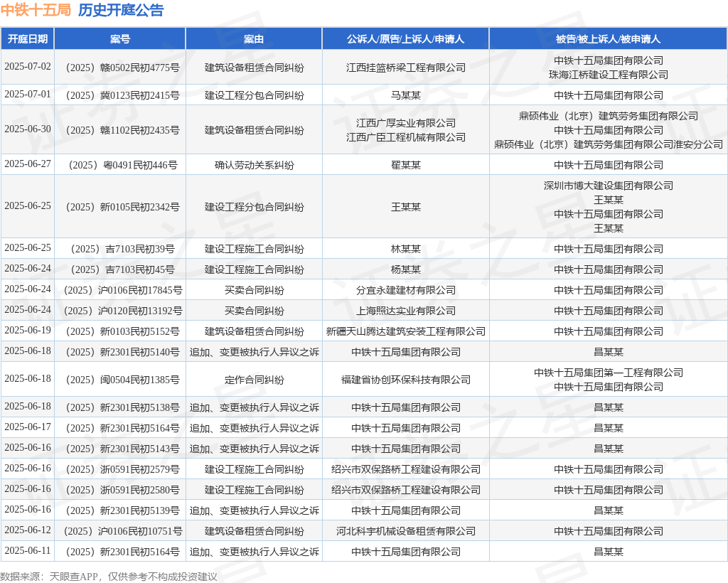The height and width of the screenshot is (583, 728).
Task: Click the 中铁十五局 company name in title
Action: tap(36, 10)
